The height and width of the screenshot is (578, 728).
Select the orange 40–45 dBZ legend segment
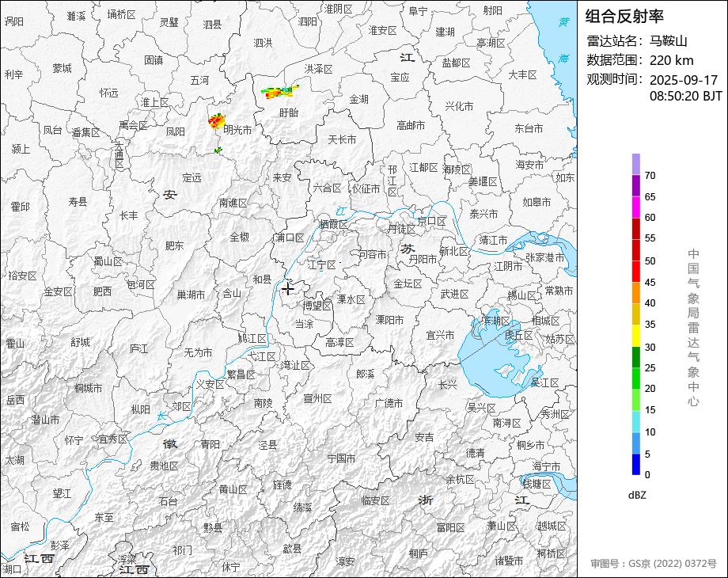pos(636,293)
